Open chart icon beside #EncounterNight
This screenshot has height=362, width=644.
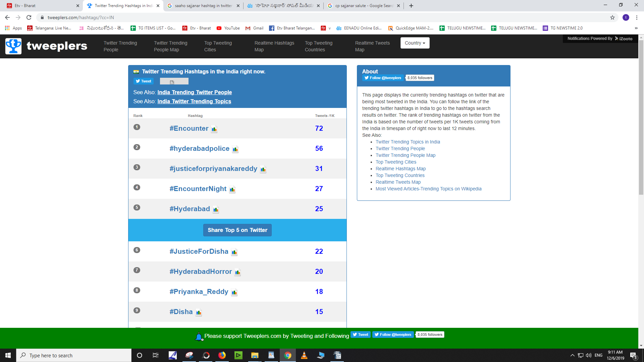click(x=232, y=189)
